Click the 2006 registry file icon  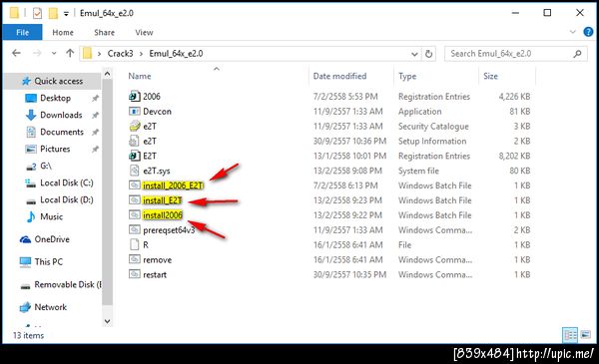point(134,96)
